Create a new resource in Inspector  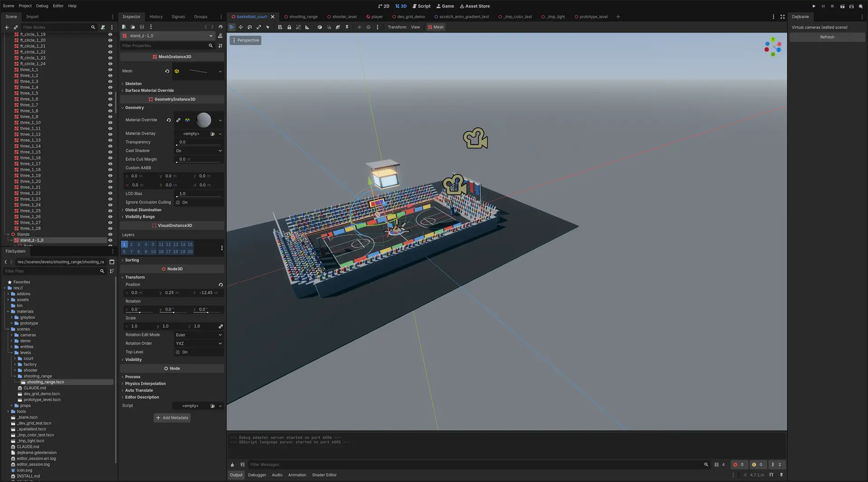[x=124, y=27]
